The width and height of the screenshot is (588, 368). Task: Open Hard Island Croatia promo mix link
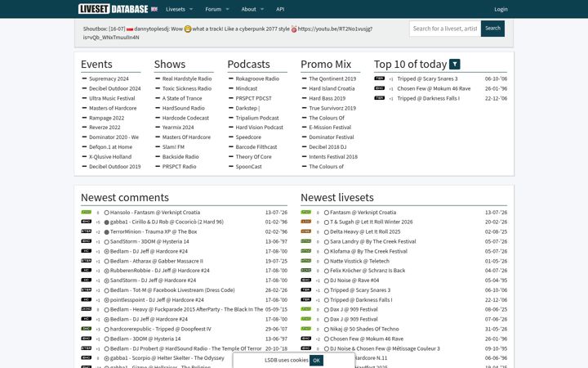(x=332, y=88)
